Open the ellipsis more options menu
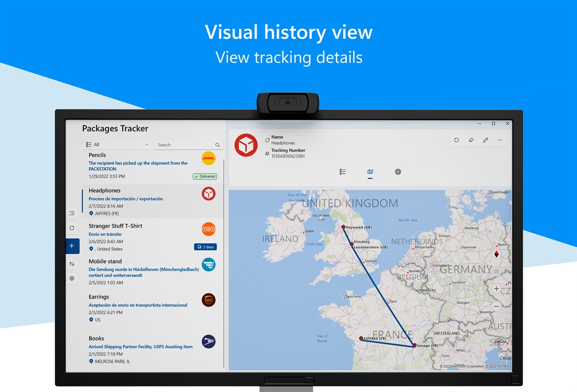 [x=500, y=140]
